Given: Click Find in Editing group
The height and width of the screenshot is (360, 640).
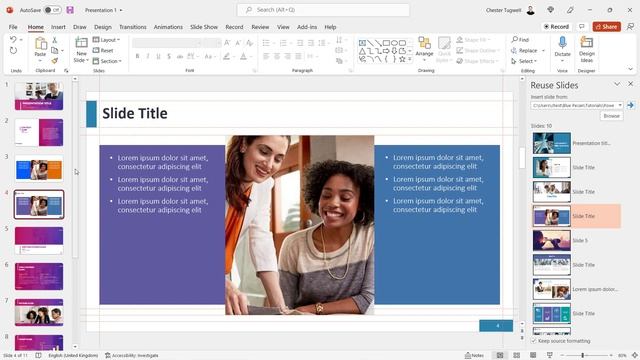Looking at the screenshot, I should pos(520,40).
